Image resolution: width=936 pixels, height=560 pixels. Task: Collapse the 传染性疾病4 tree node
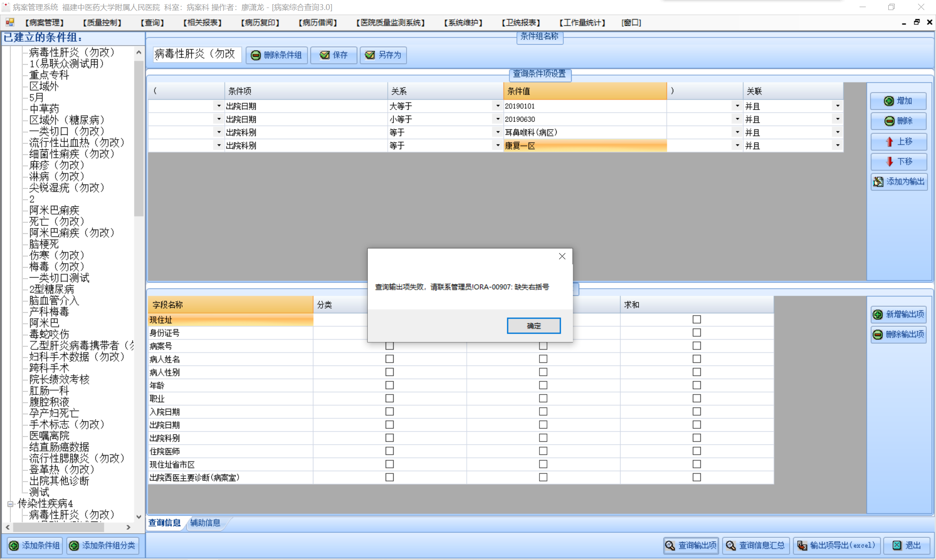10,504
